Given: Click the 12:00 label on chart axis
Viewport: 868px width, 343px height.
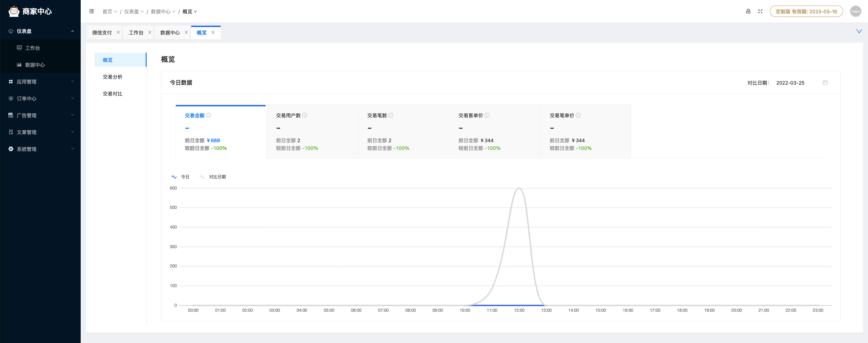Looking at the screenshot, I should click(519, 310).
